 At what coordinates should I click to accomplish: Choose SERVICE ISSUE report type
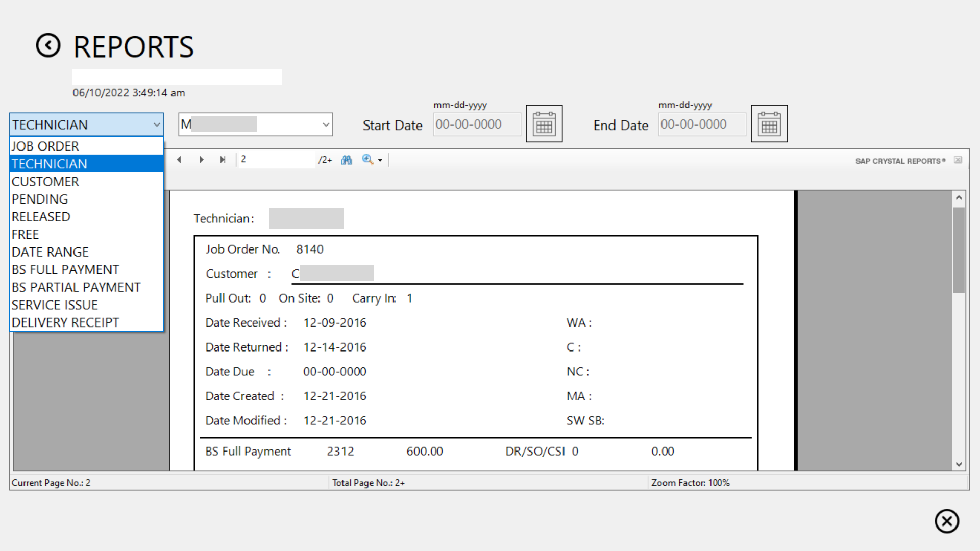tap(55, 305)
